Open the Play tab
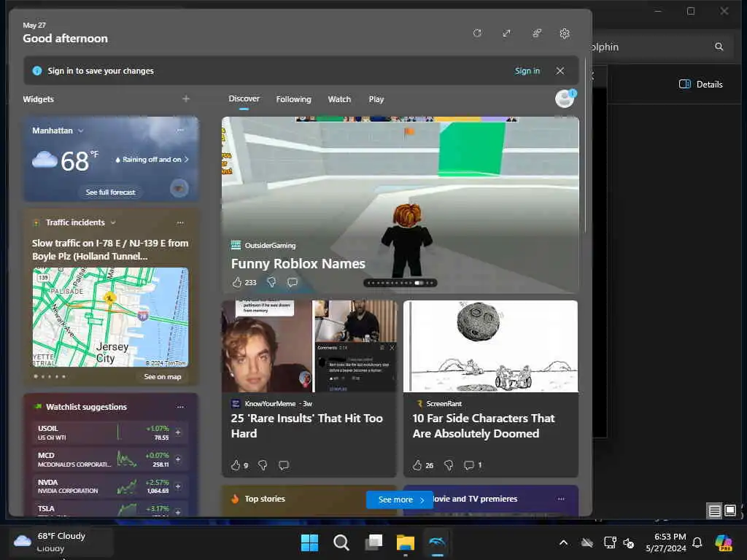747x560 pixels. click(x=376, y=99)
